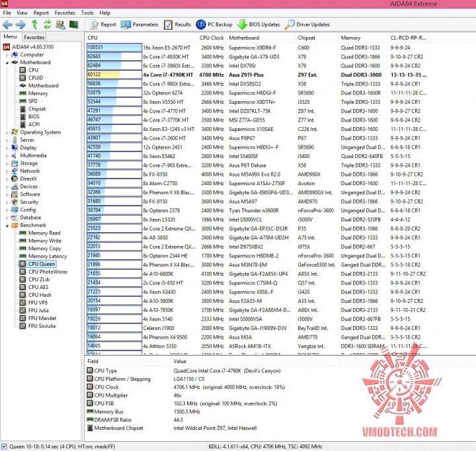Open benchmark Parameters
The image size is (476, 451).
pos(139,24)
